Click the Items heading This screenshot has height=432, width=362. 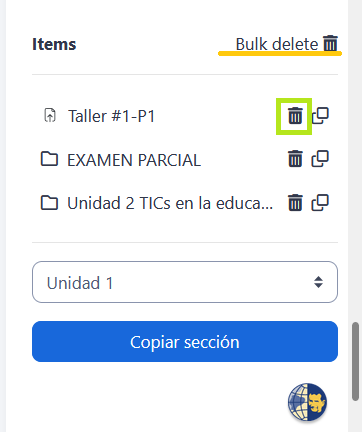coord(54,44)
